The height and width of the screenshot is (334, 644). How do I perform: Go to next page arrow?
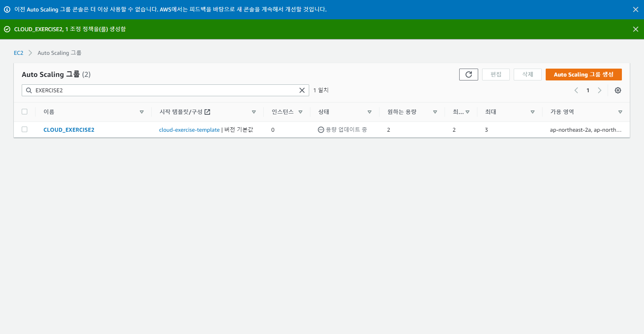(x=599, y=90)
